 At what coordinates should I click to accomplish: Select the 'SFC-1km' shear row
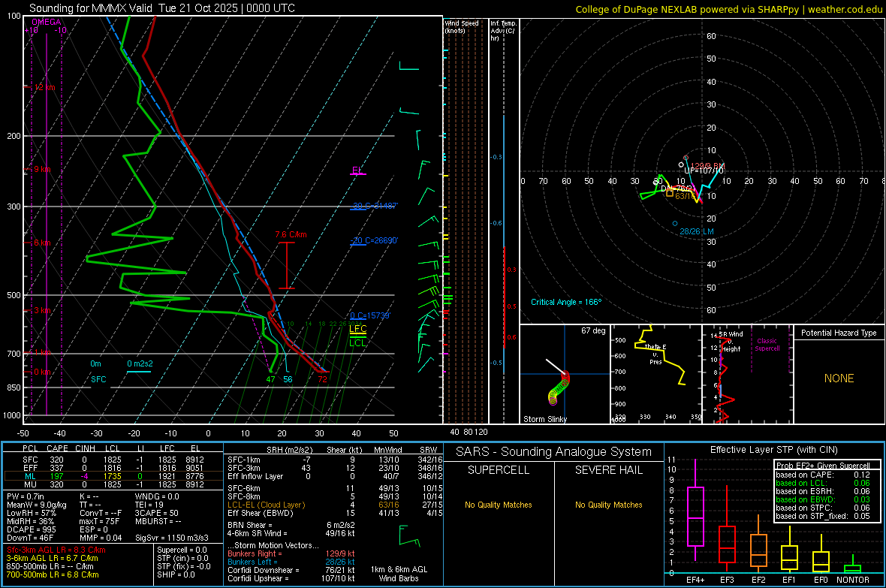tap(335, 460)
